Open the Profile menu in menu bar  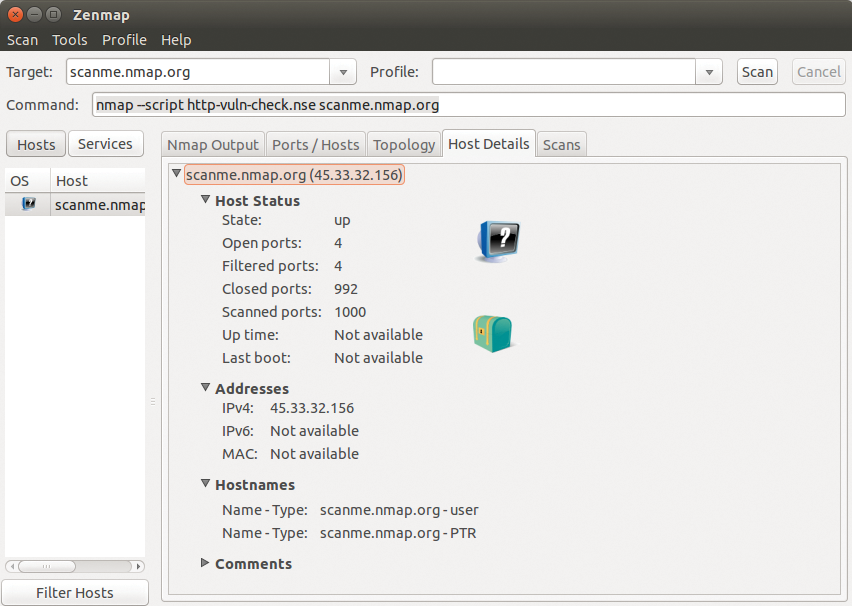(124, 40)
